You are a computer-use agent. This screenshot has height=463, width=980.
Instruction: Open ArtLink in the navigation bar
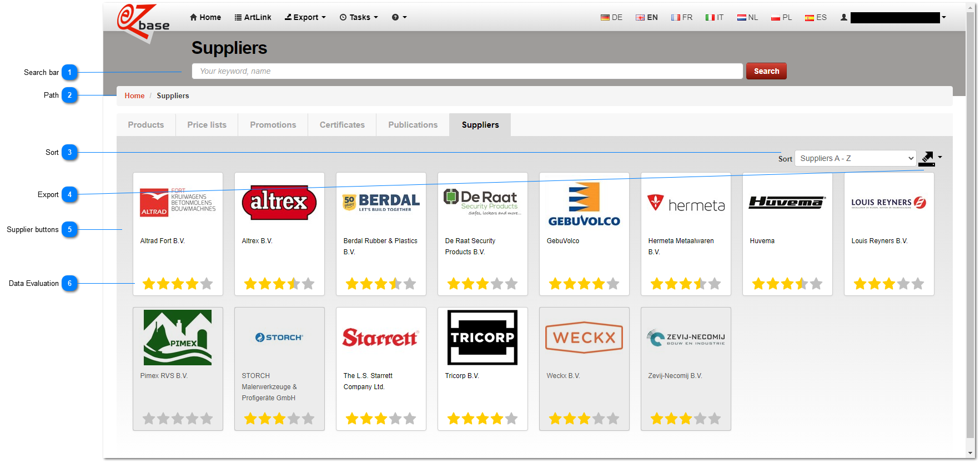[x=253, y=17]
